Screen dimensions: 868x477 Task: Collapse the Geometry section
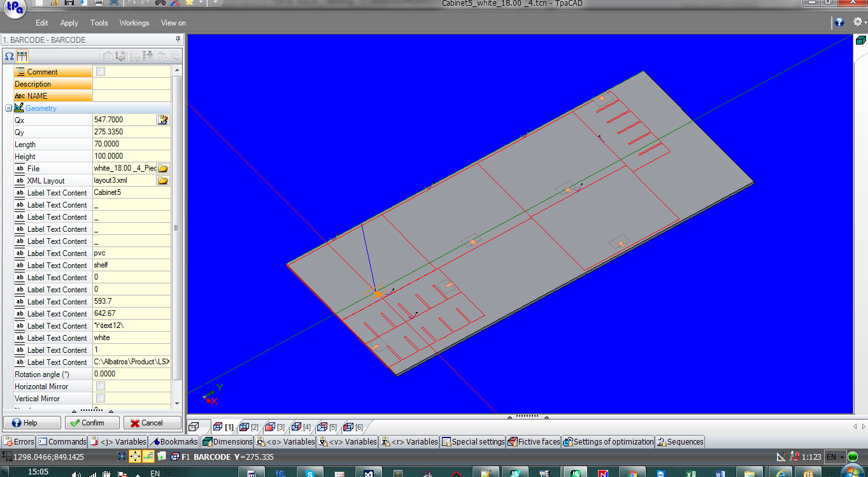9,108
